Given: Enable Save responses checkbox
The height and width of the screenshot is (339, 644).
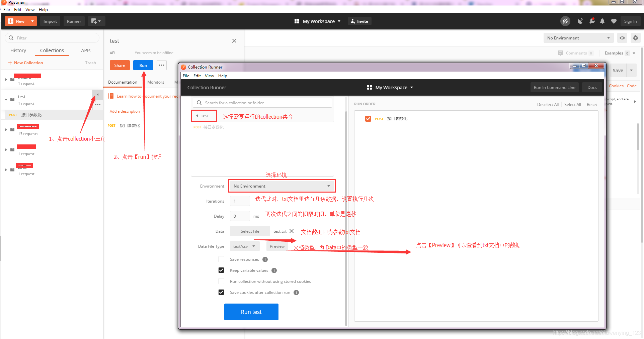Looking at the screenshot, I should [x=221, y=259].
